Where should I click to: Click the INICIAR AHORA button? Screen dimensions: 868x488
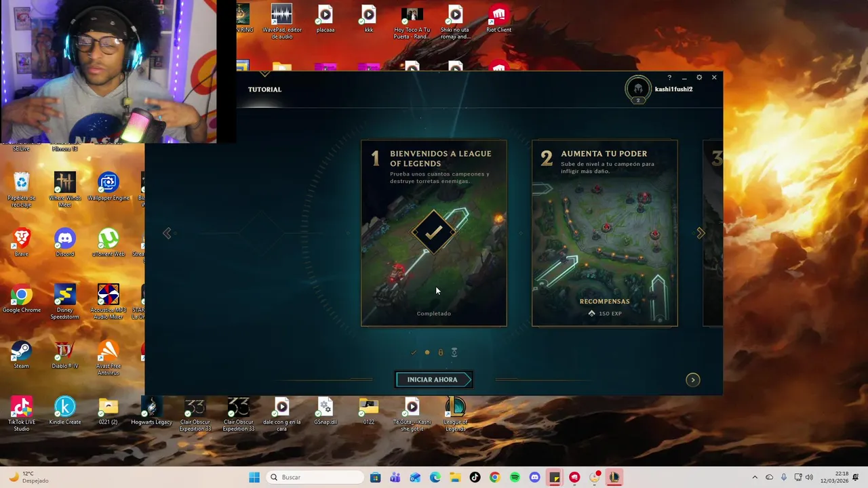(433, 380)
